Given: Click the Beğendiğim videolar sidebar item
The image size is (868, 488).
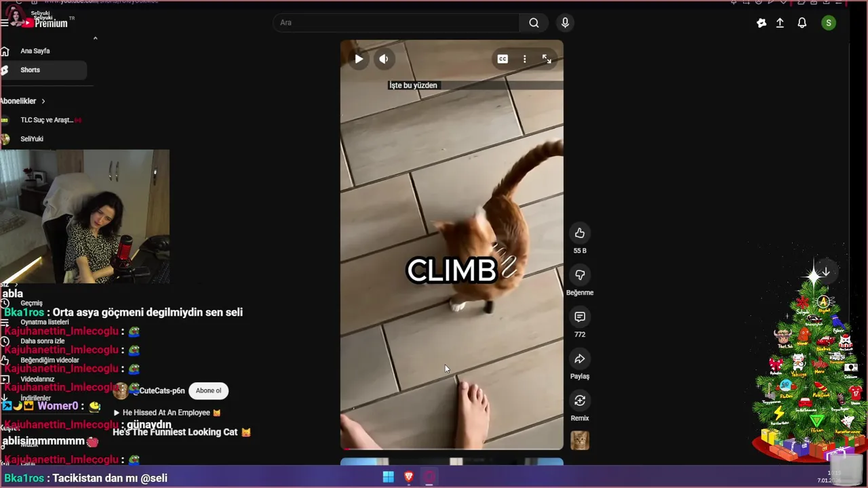Looking at the screenshot, I should [50, 360].
